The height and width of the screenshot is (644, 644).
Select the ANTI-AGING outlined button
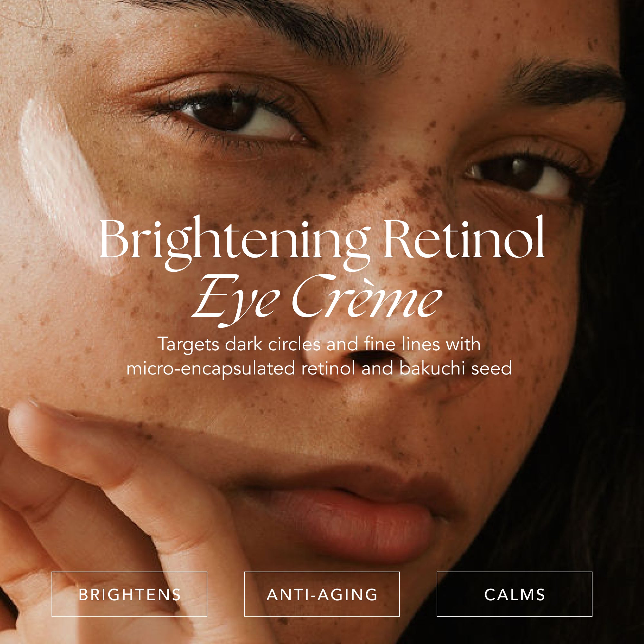pyautogui.click(x=322, y=594)
